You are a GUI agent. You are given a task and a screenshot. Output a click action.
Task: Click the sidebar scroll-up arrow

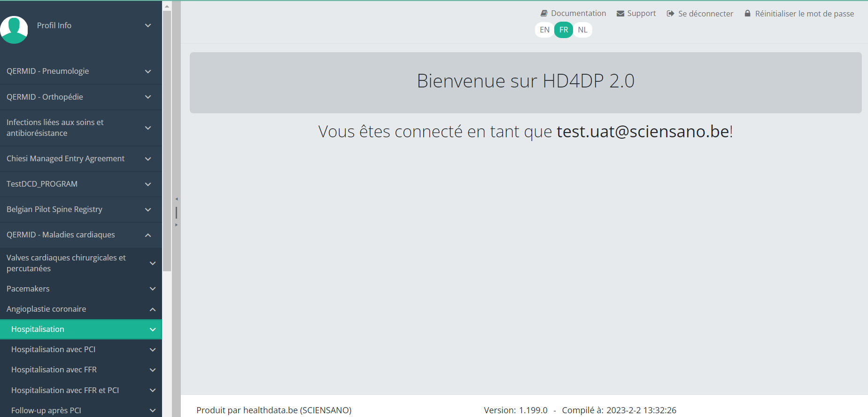167,6
